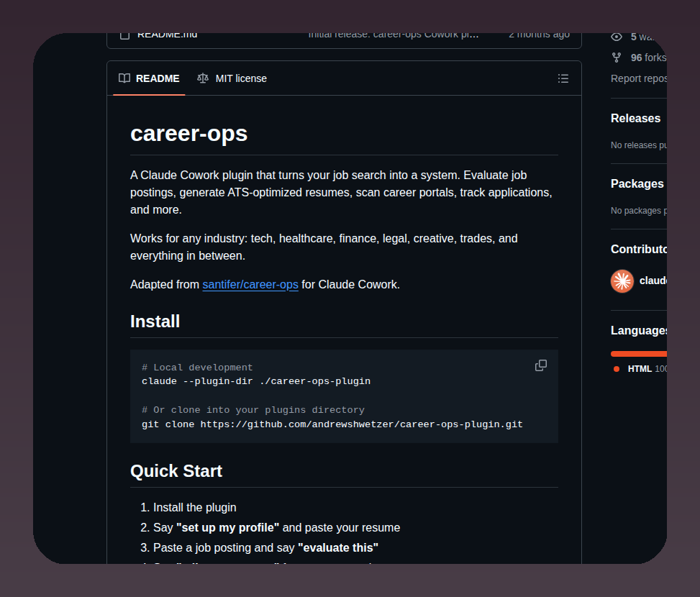Image resolution: width=700 pixels, height=597 pixels.
Task: Click the orange languages progress bar
Action: click(x=639, y=354)
